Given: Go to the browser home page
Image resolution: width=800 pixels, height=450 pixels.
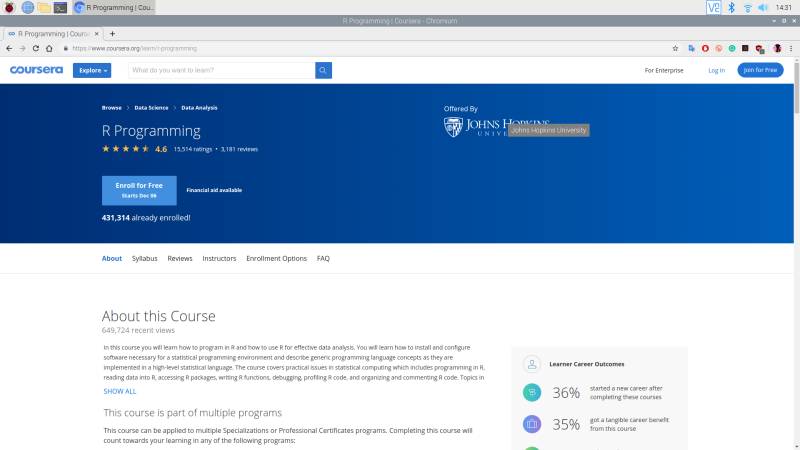Looking at the screenshot, I should [x=49, y=48].
